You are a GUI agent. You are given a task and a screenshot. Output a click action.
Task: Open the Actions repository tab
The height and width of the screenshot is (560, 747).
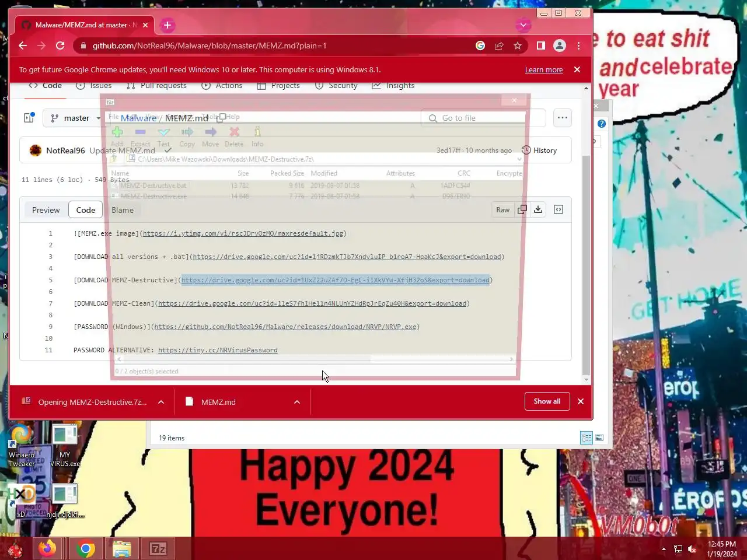coord(222,85)
